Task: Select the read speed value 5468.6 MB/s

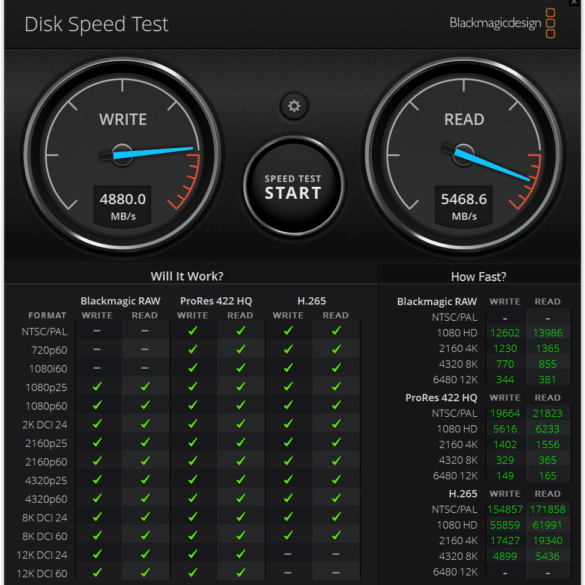Action: click(464, 206)
